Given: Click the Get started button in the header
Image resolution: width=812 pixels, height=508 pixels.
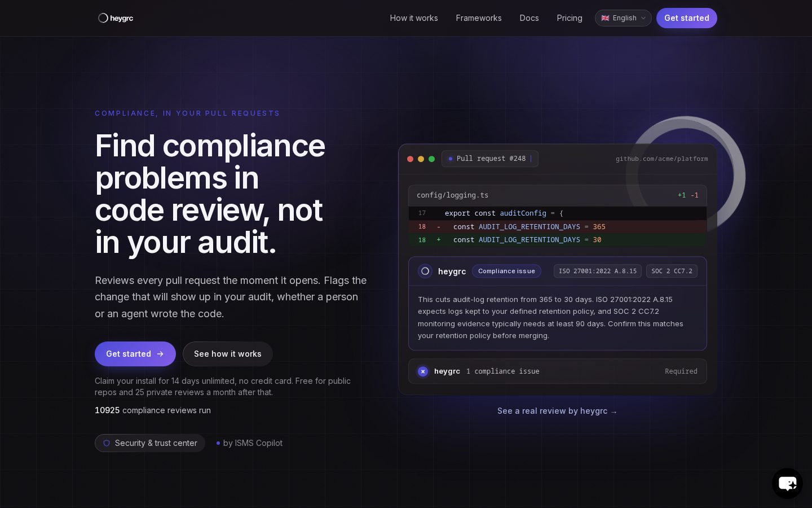Looking at the screenshot, I should click(687, 18).
